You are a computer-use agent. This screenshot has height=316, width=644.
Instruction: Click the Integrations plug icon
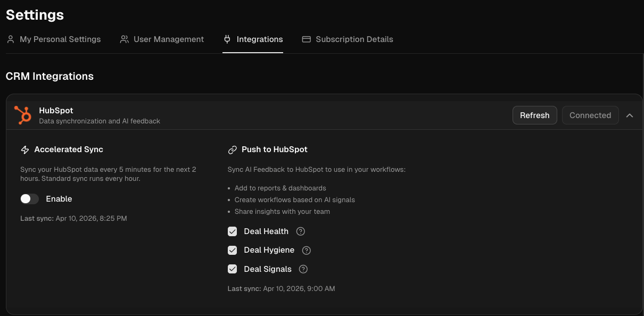pos(227,39)
